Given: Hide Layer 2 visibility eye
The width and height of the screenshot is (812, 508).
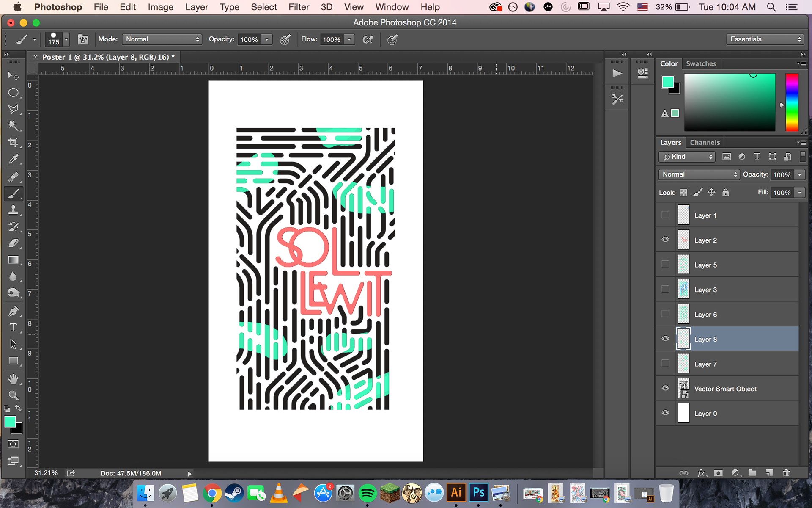Looking at the screenshot, I should click(x=665, y=240).
